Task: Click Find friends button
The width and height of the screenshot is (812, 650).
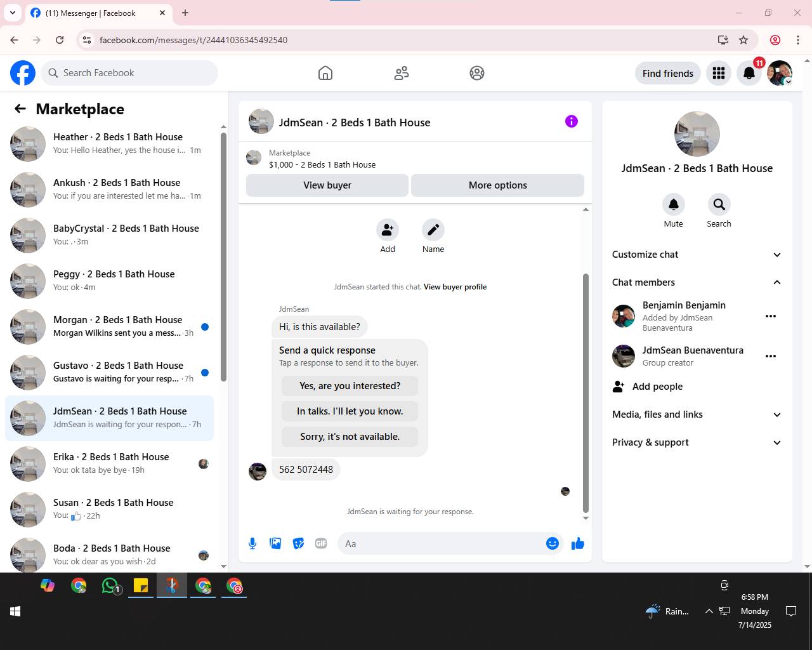Action: (668, 73)
